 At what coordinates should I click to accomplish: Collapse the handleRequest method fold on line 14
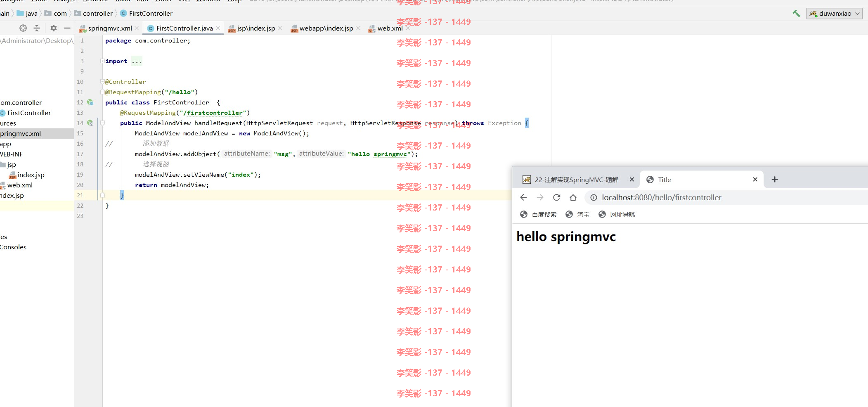coord(102,123)
